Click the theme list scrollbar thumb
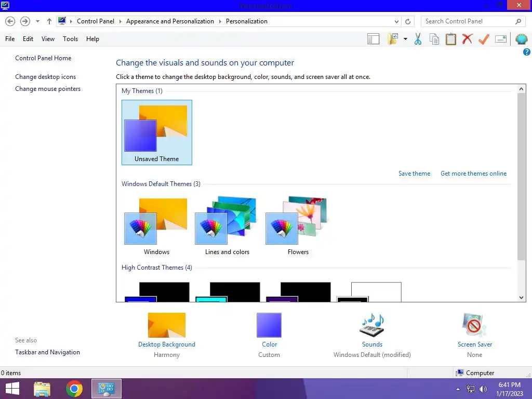The height and width of the screenshot is (399, 532). coord(521,177)
